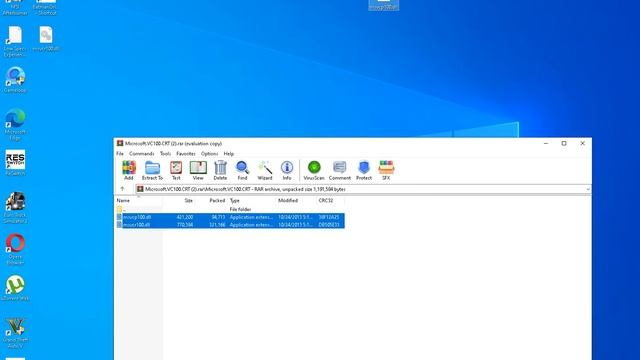Viewport: 640px width, 360px height.
Task: Open the Tools menu
Action: [x=165, y=154]
